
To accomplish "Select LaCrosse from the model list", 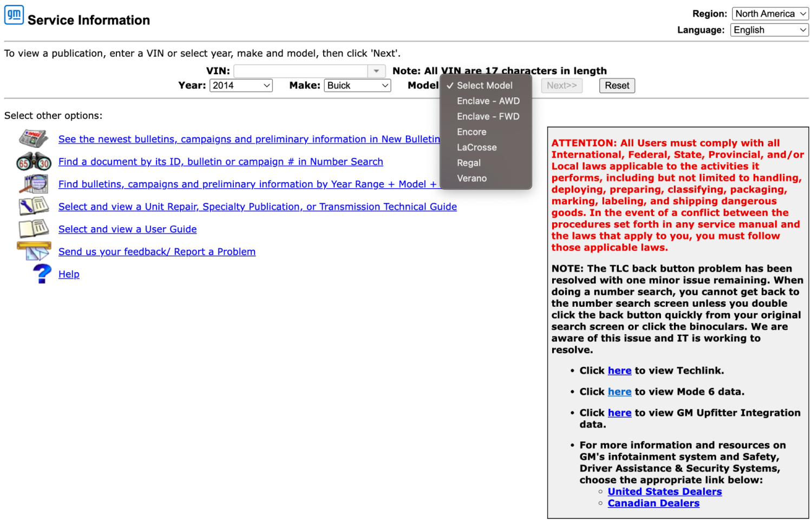I will 486,147.
